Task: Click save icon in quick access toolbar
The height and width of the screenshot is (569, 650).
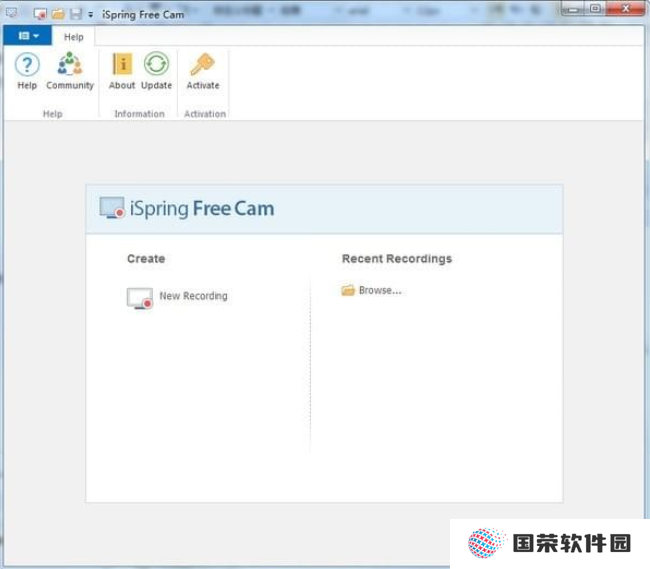Action: point(75,14)
